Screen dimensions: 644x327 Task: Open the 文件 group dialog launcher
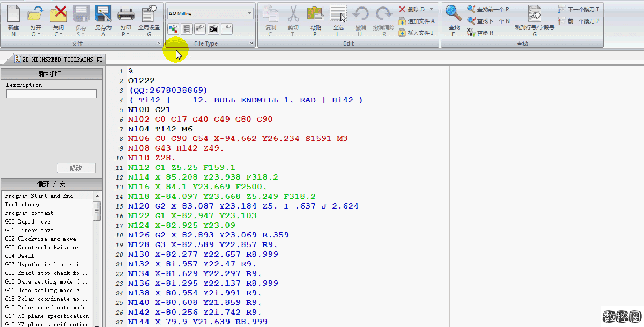158,43
